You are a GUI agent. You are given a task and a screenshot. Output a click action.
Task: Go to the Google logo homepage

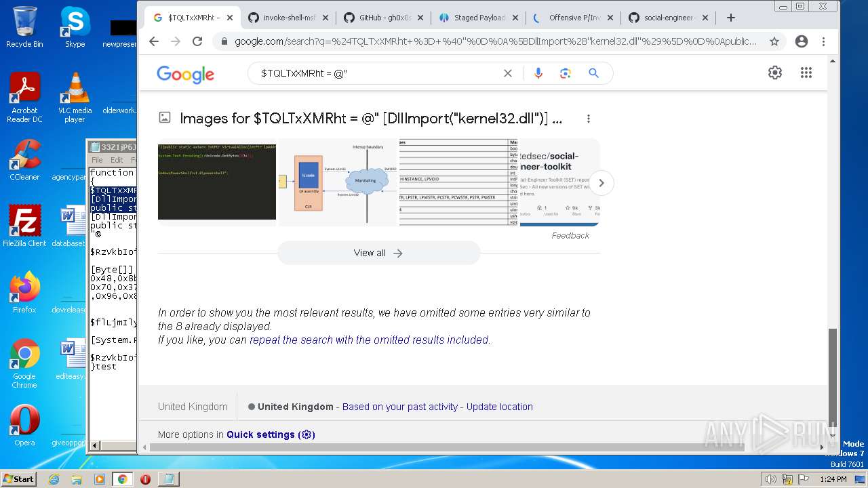185,74
